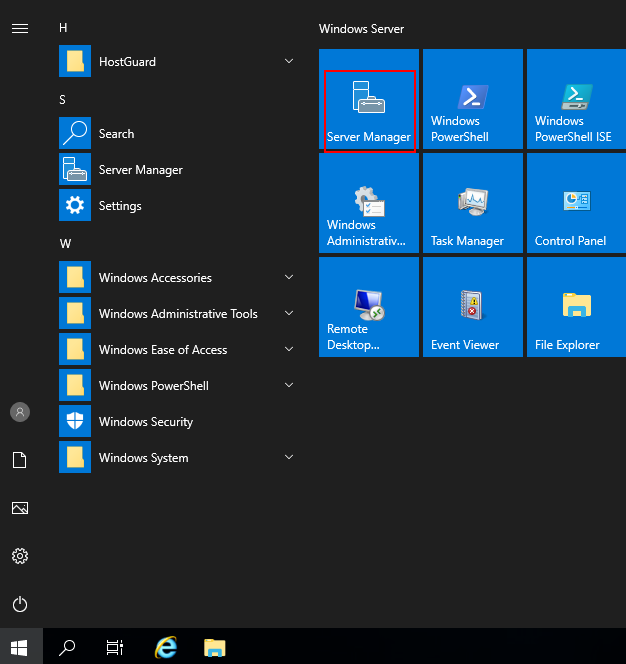Open the File Explorer tile
The width and height of the screenshot is (626, 664).
click(x=576, y=307)
